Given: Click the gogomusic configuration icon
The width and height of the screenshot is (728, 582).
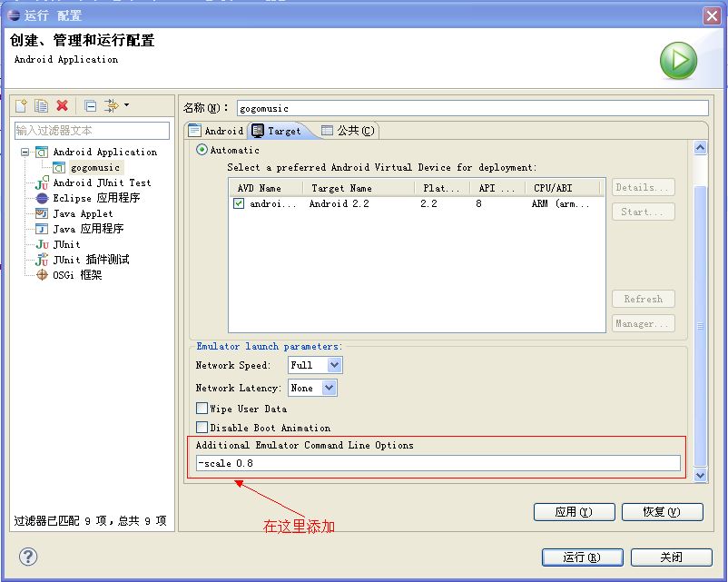Looking at the screenshot, I should pos(59,167).
